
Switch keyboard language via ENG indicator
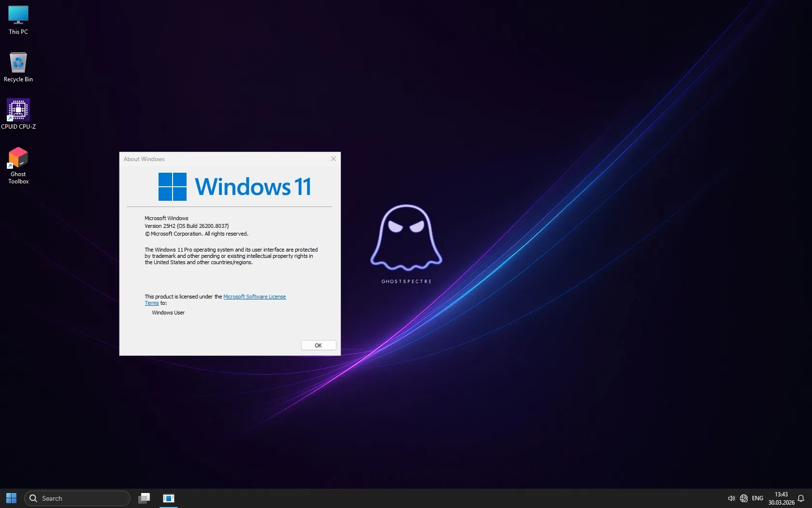coord(757,498)
